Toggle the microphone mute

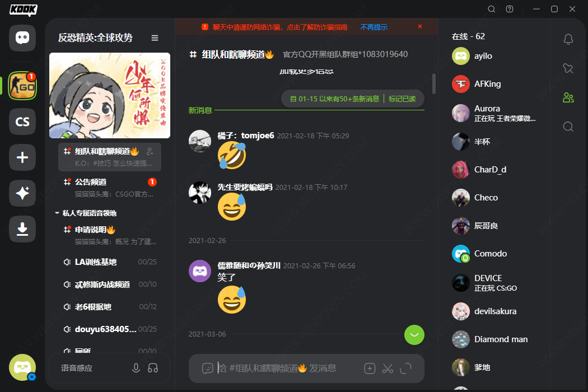click(136, 368)
